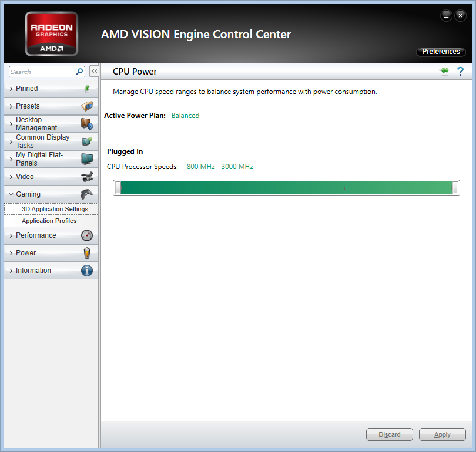Expand the Desktop Management arrow

(11, 124)
